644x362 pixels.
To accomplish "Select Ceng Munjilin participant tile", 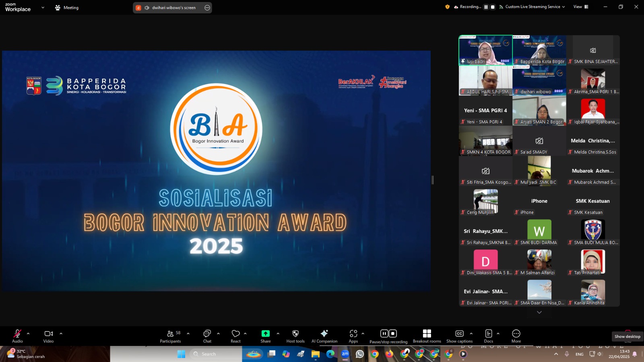I will [x=486, y=201].
